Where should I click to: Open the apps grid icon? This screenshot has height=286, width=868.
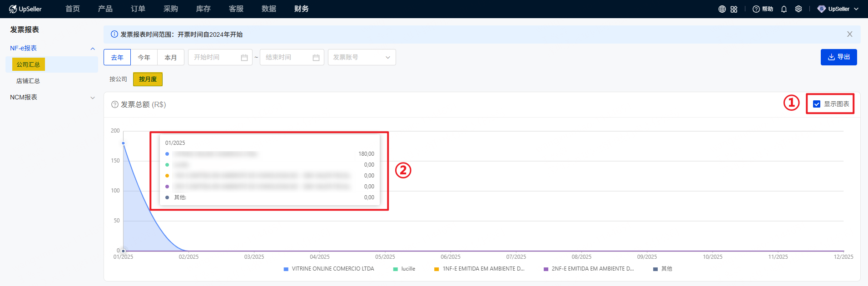pyautogui.click(x=734, y=9)
